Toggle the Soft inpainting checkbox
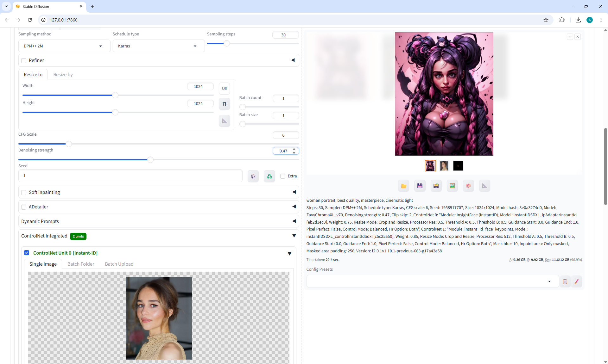The height and width of the screenshot is (364, 608). [x=24, y=192]
